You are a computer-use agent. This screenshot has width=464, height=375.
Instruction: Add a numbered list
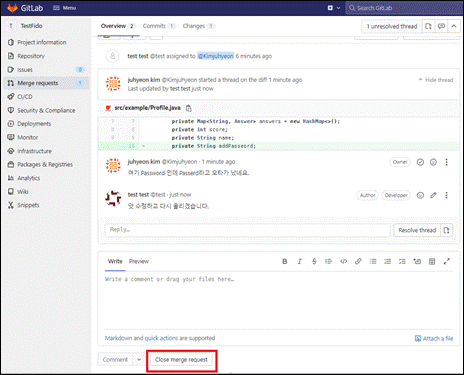coord(387,262)
